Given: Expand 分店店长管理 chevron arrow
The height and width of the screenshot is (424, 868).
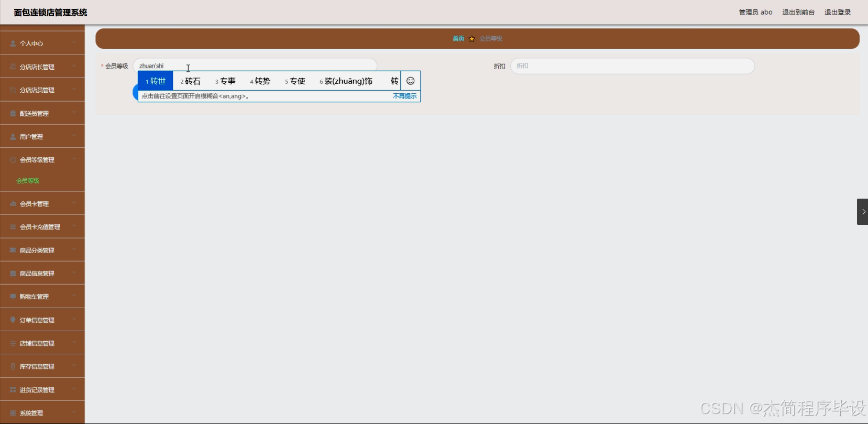Looking at the screenshot, I should click(74, 66).
